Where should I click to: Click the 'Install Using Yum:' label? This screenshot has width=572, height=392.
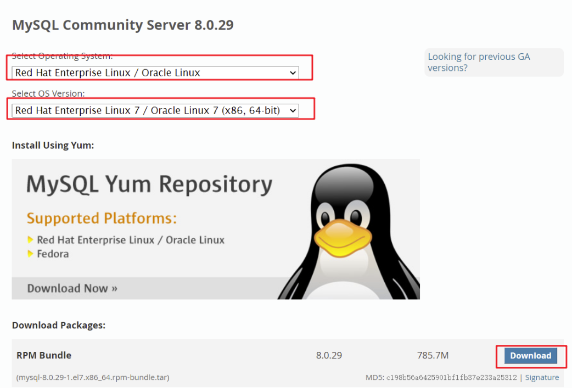(x=53, y=145)
